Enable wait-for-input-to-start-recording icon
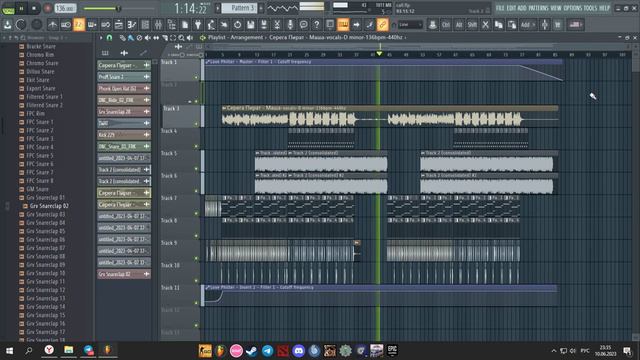 (x=66, y=24)
